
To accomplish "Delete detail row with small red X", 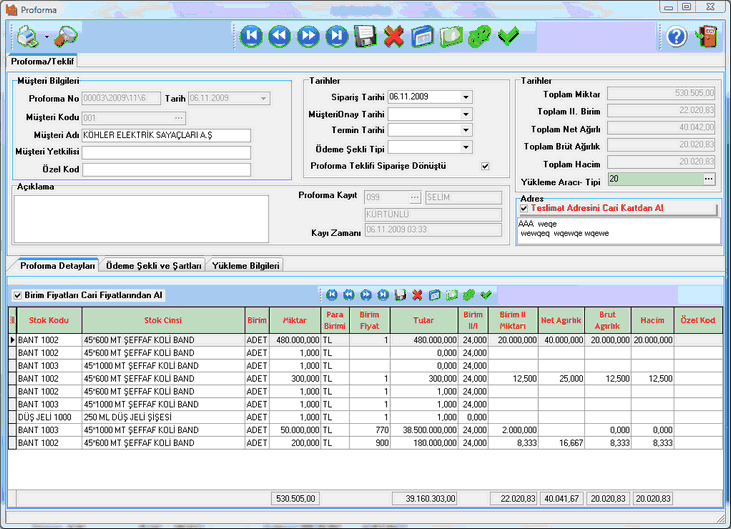I will [417, 295].
